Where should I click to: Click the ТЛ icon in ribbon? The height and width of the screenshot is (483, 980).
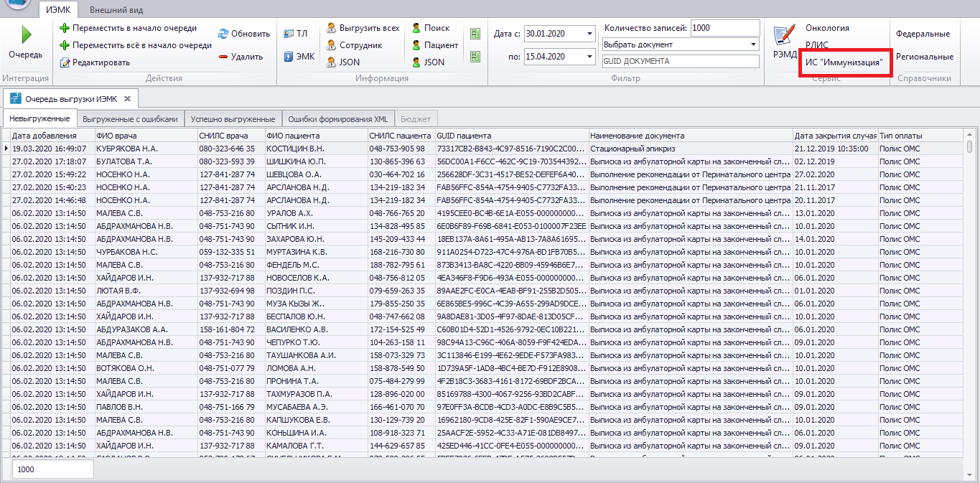[x=288, y=34]
